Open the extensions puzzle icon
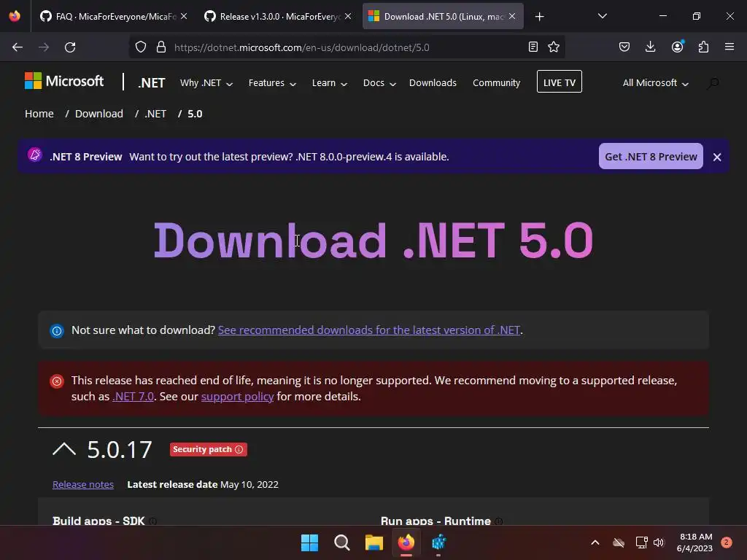 pos(703,47)
